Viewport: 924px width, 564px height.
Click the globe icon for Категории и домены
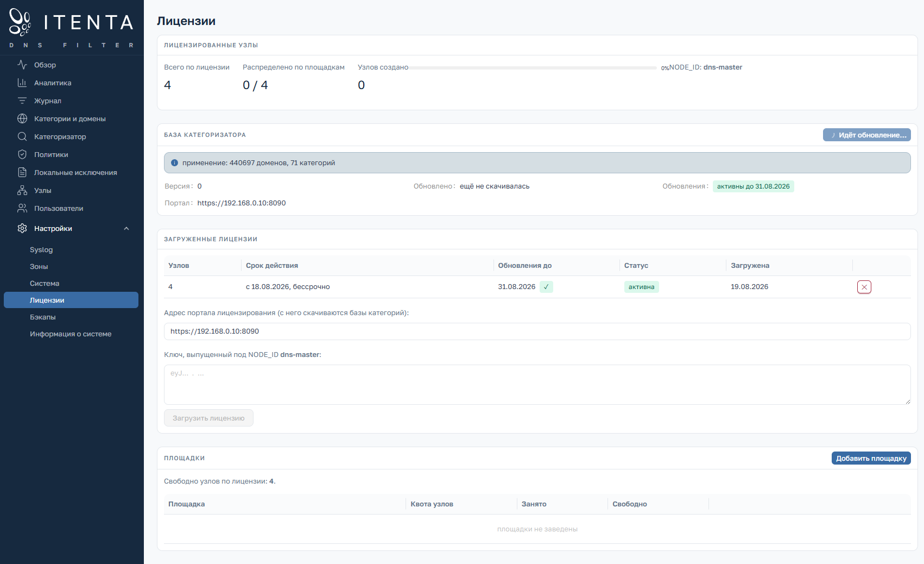[x=22, y=118]
